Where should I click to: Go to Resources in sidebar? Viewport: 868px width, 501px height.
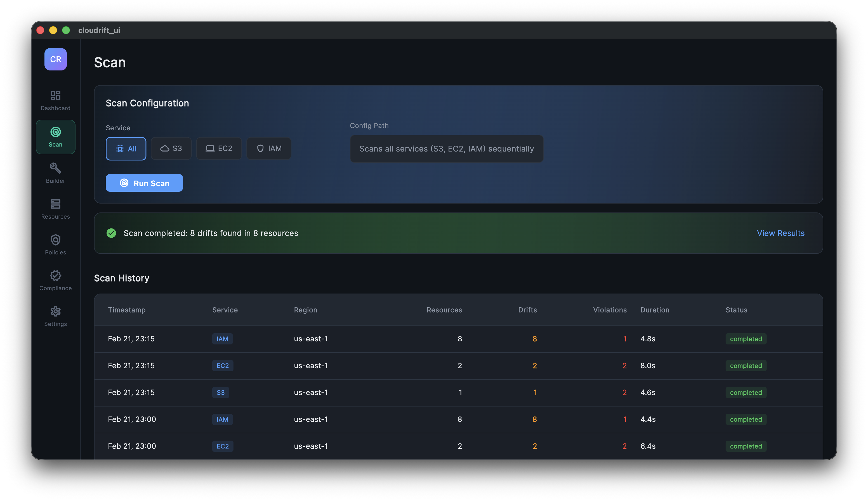55,209
